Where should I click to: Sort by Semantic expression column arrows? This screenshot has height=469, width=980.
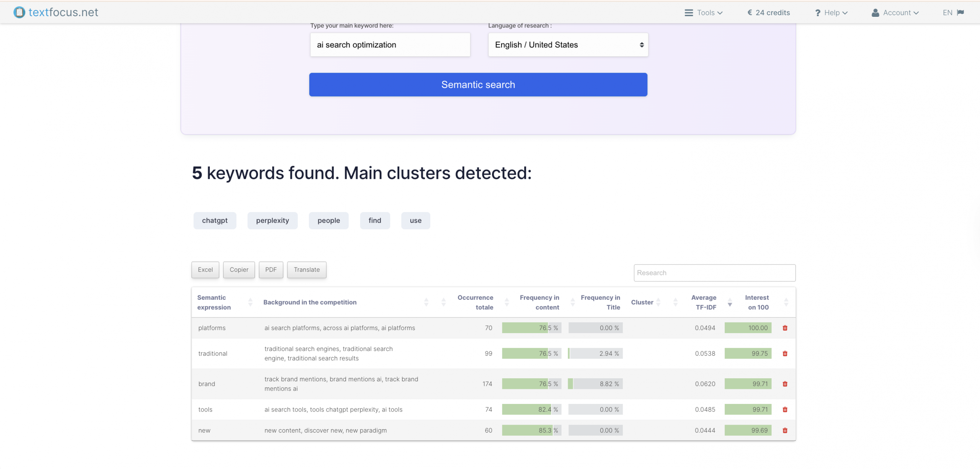pyautogui.click(x=250, y=302)
